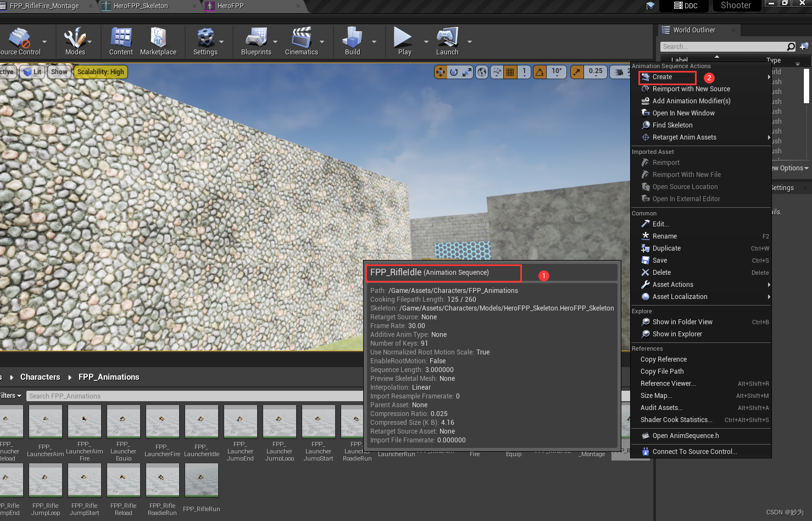The height and width of the screenshot is (521, 812).
Task: Click the Launch toolbar icon
Action: click(x=447, y=41)
